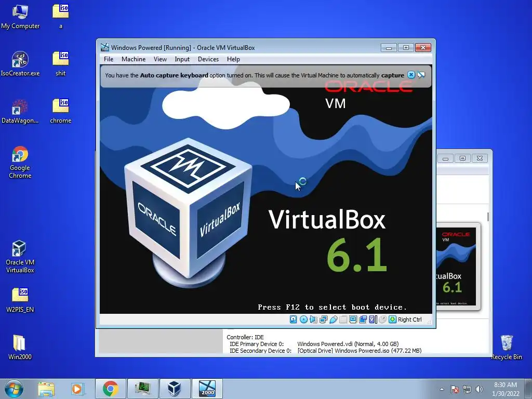Switch to the green monitor app in taskbar
This screenshot has height=399, width=532.
(142, 389)
